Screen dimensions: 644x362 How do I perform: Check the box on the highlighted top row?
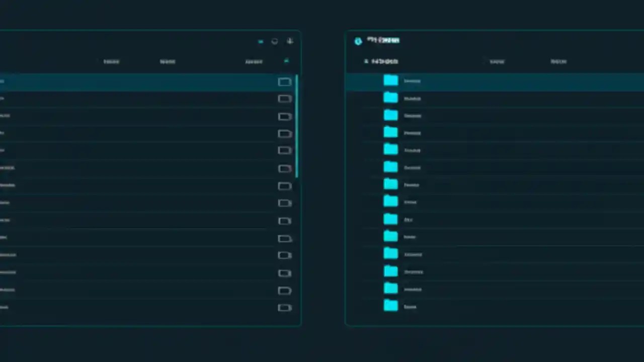tap(284, 82)
